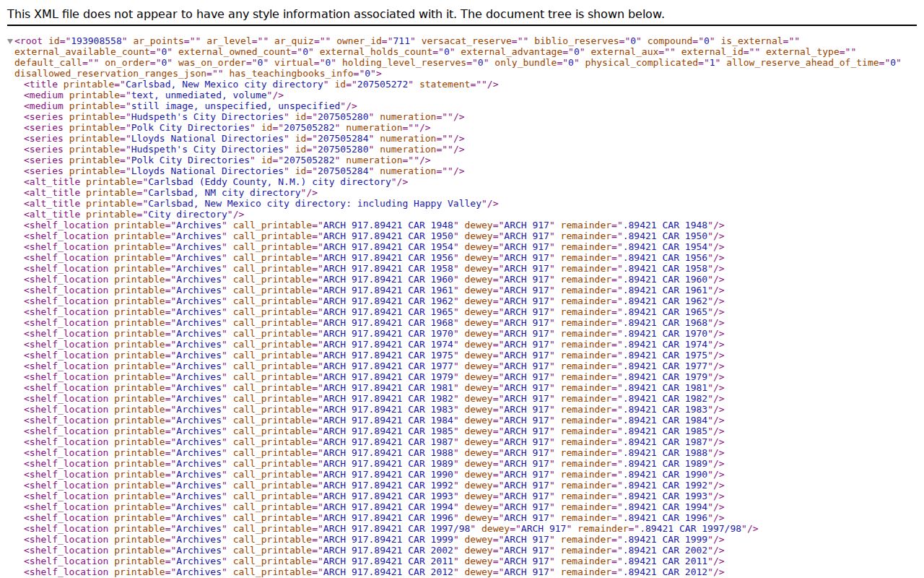Select shelf_location row for CAR 1994

[x=374, y=507]
